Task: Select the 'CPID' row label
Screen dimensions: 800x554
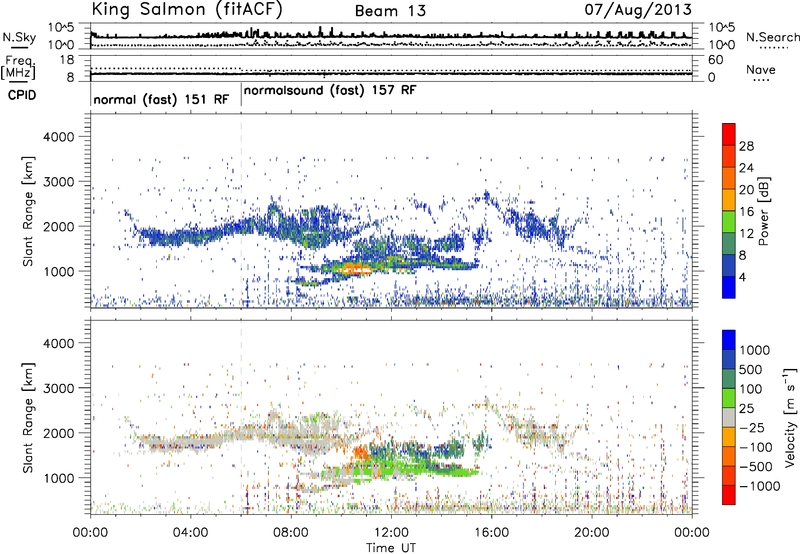Action: point(22,95)
